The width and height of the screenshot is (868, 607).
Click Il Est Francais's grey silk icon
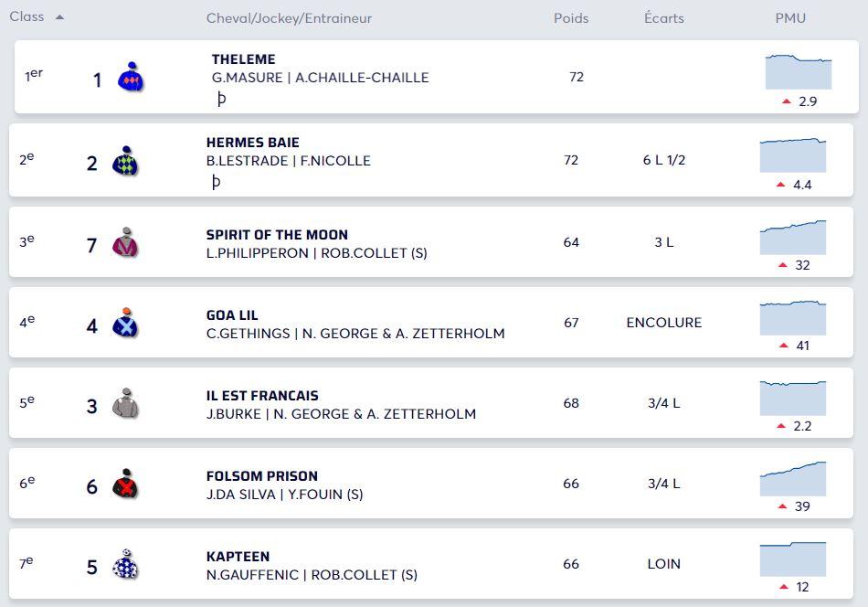point(125,404)
